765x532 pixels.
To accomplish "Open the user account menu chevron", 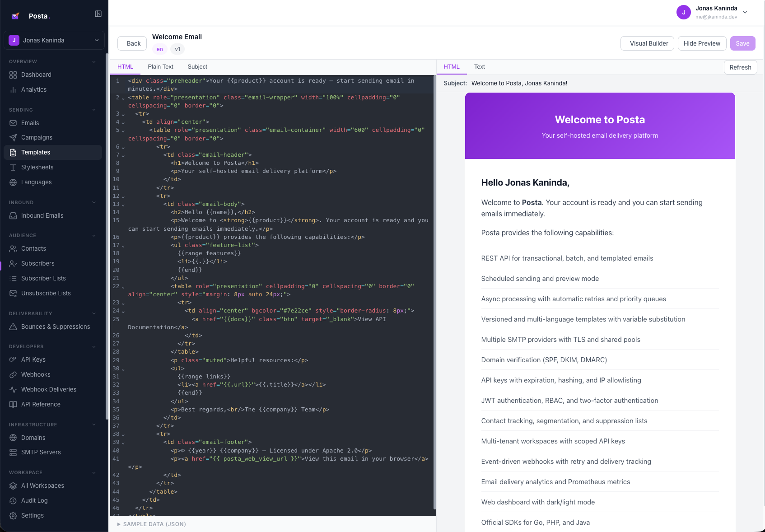I will (745, 12).
